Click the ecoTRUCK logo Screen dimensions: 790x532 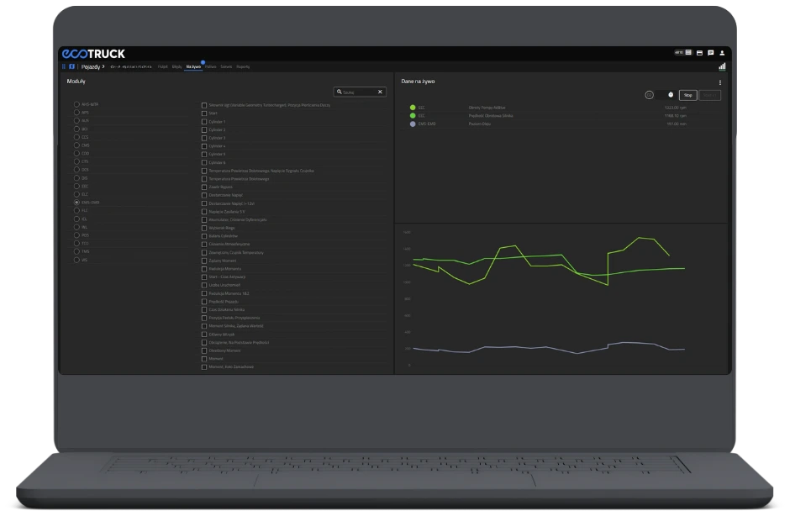click(92, 54)
